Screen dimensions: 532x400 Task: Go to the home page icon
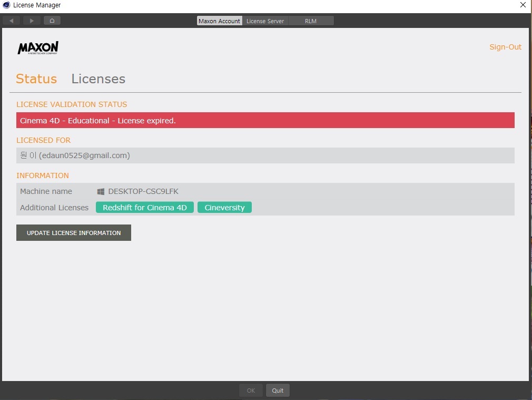[x=52, y=21]
